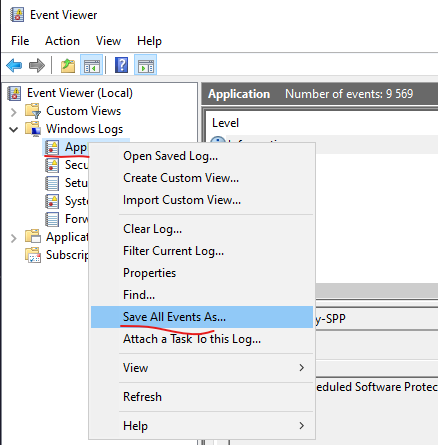Click the Setup log icon
This screenshot has height=445, width=438.
[52, 183]
